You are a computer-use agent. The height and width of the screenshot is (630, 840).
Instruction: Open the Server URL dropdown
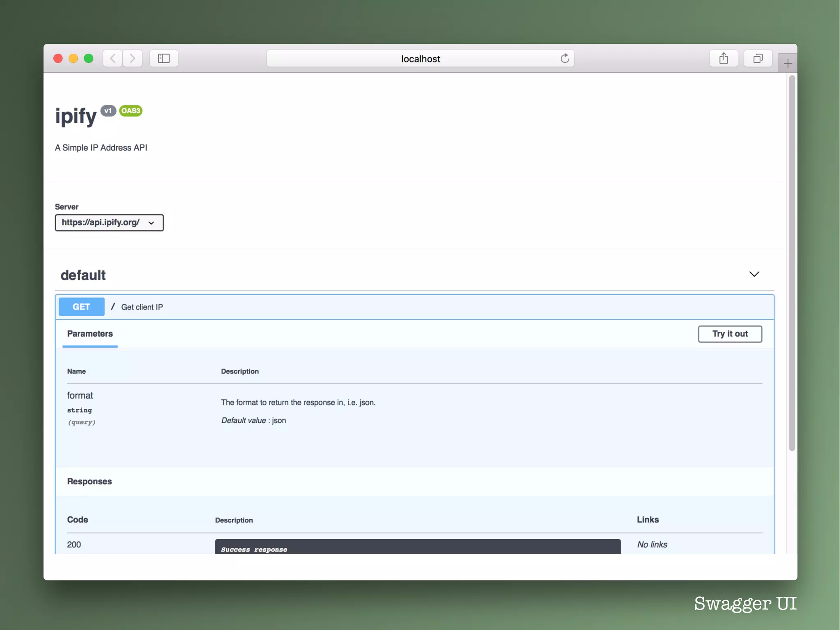coord(109,222)
